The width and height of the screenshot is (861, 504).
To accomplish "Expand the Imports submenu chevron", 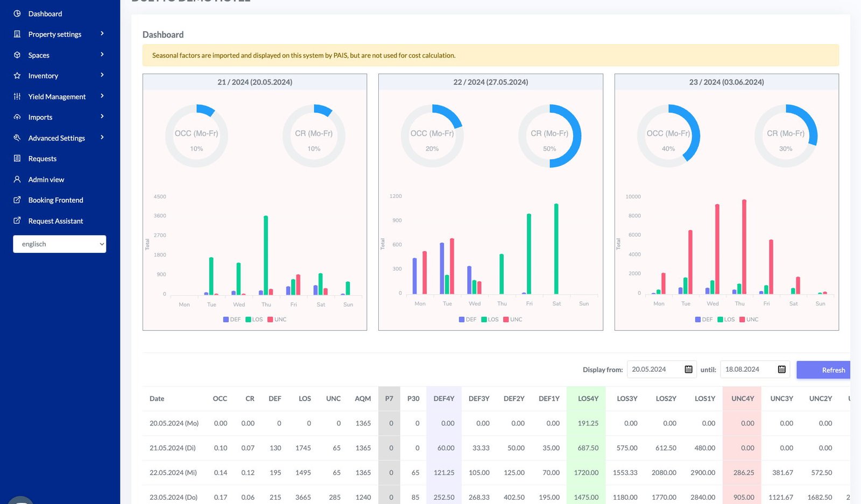I will click(102, 116).
